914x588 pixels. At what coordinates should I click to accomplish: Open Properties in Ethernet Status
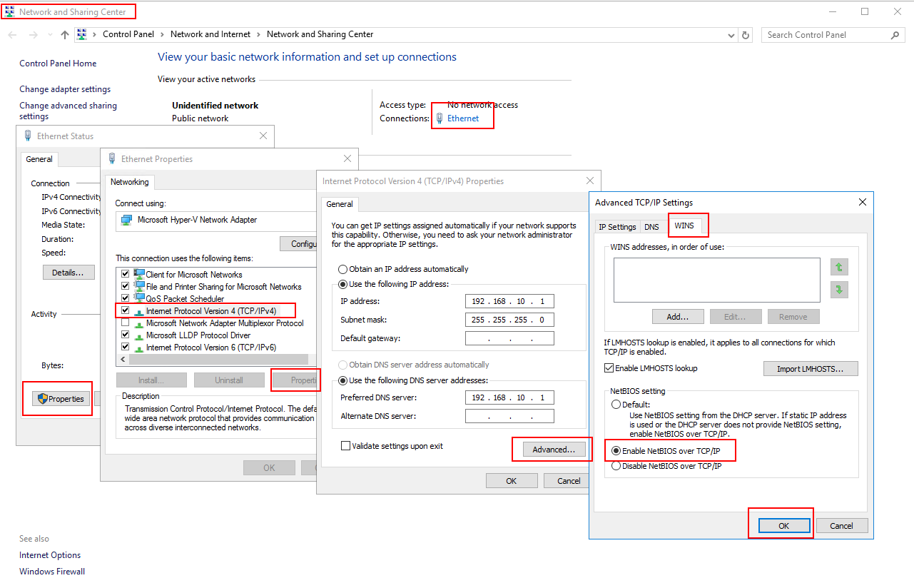(x=61, y=399)
